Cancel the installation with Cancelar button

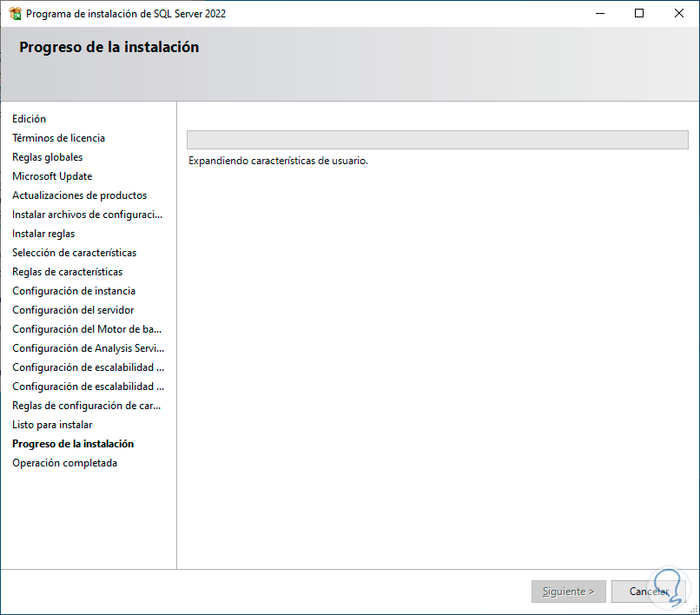coord(648,592)
